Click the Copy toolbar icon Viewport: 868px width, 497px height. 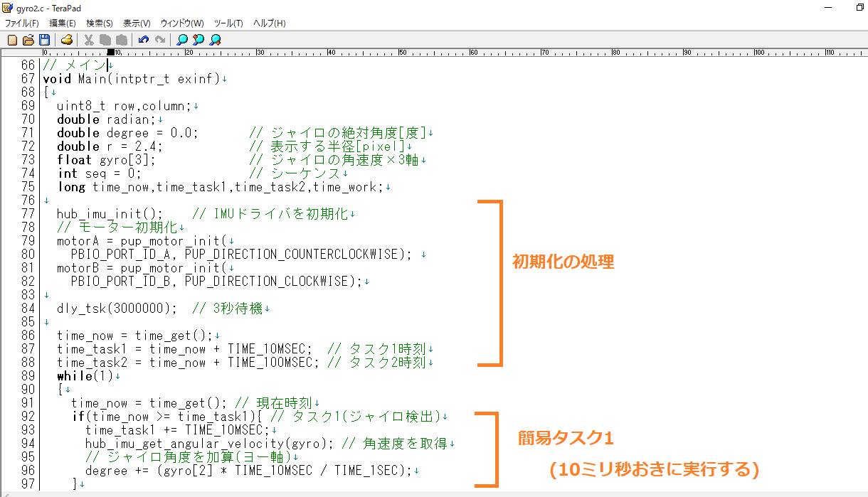pyautogui.click(x=105, y=40)
